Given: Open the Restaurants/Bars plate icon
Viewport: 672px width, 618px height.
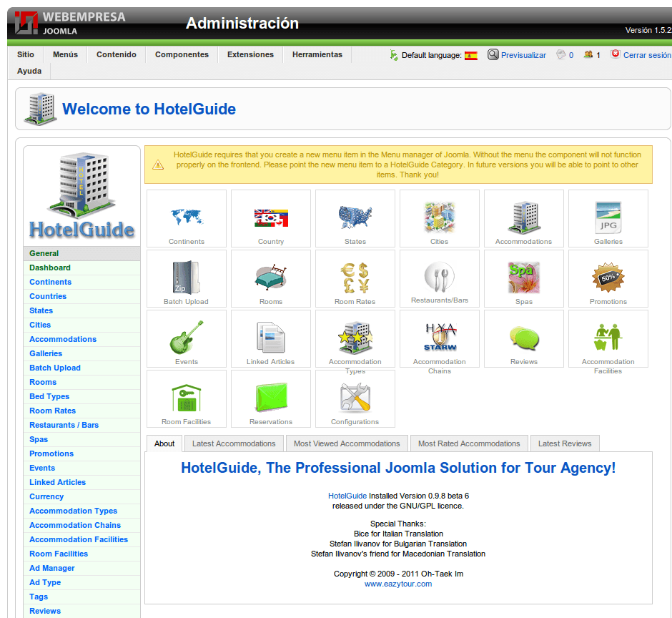Looking at the screenshot, I should pyautogui.click(x=439, y=277).
